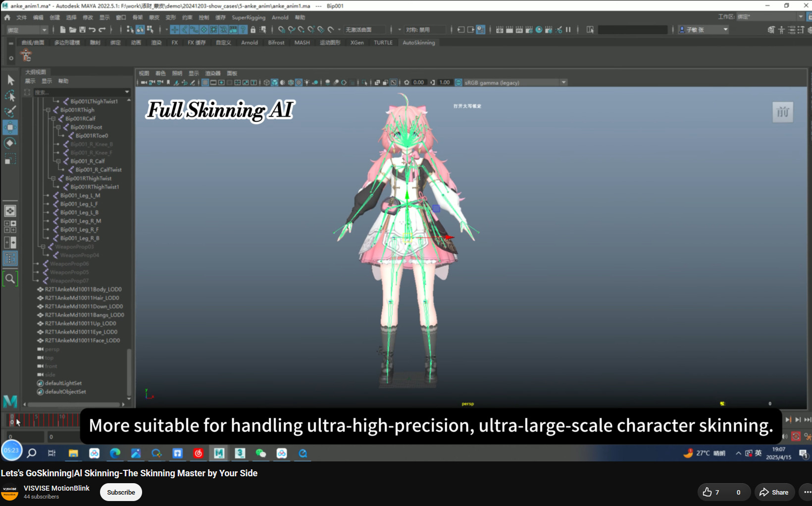Image resolution: width=812 pixels, height=506 pixels.
Task: Open the Arnold menu in main menu bar
Action: tap(280, 17)
